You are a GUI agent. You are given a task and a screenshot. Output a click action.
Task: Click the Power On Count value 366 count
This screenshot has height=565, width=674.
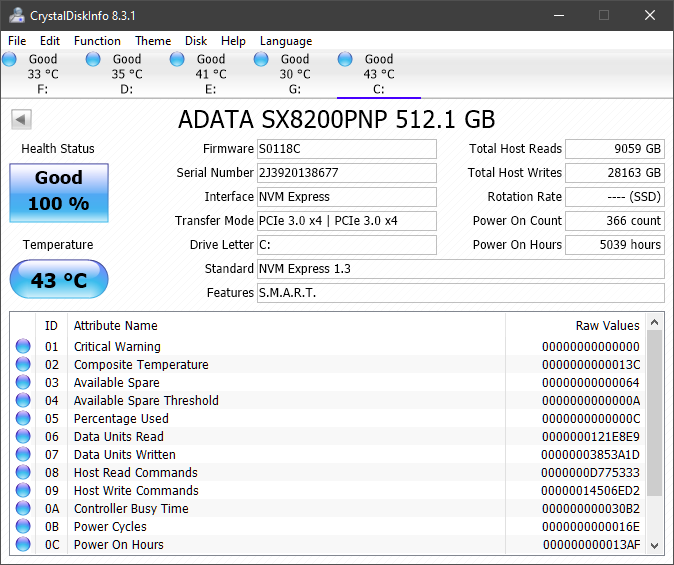615,221
